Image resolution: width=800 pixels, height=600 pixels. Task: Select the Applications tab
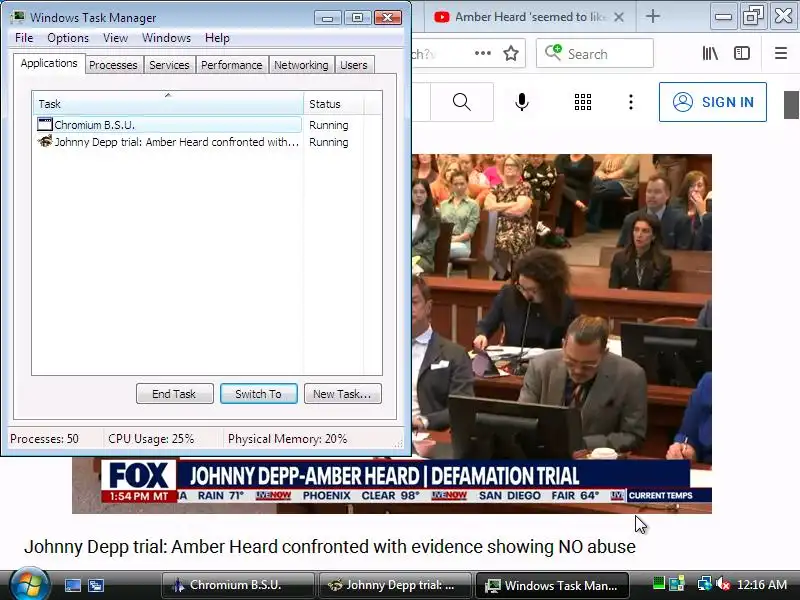49,64
